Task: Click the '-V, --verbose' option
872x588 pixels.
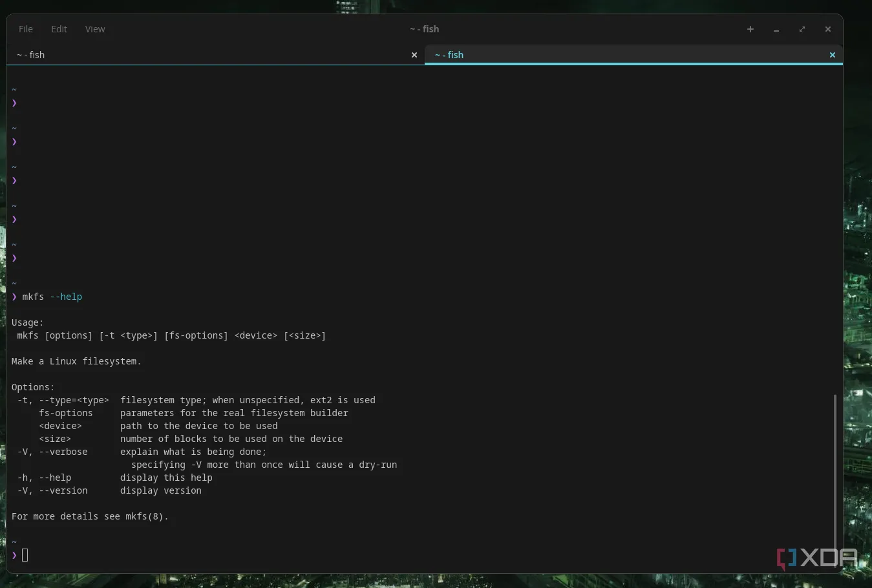Action: 52,452
